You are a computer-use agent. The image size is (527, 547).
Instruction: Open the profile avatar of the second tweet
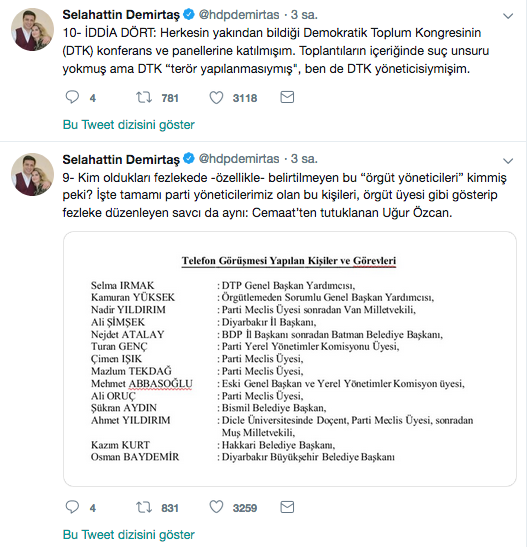pos(32,174)
